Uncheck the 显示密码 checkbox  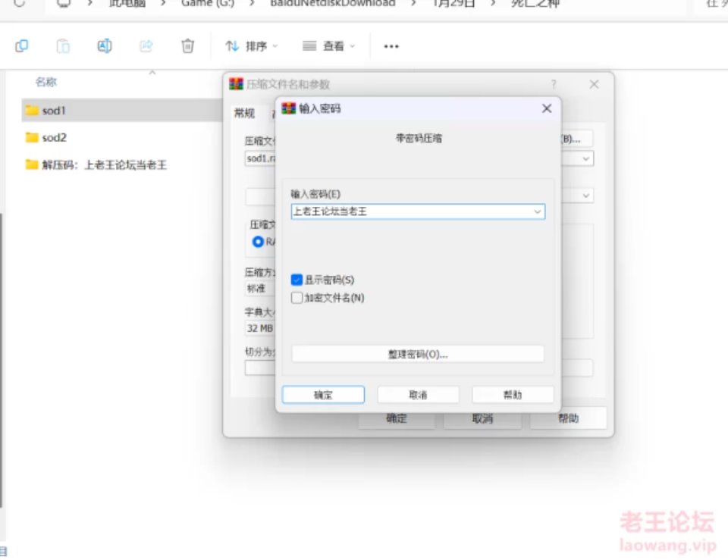[x=297, y=280]
